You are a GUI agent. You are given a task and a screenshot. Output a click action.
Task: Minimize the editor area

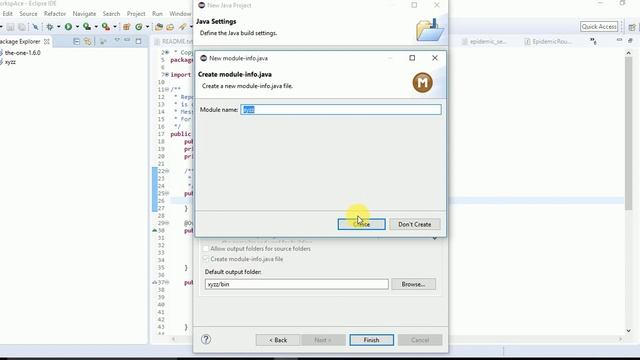pos(619,40)
